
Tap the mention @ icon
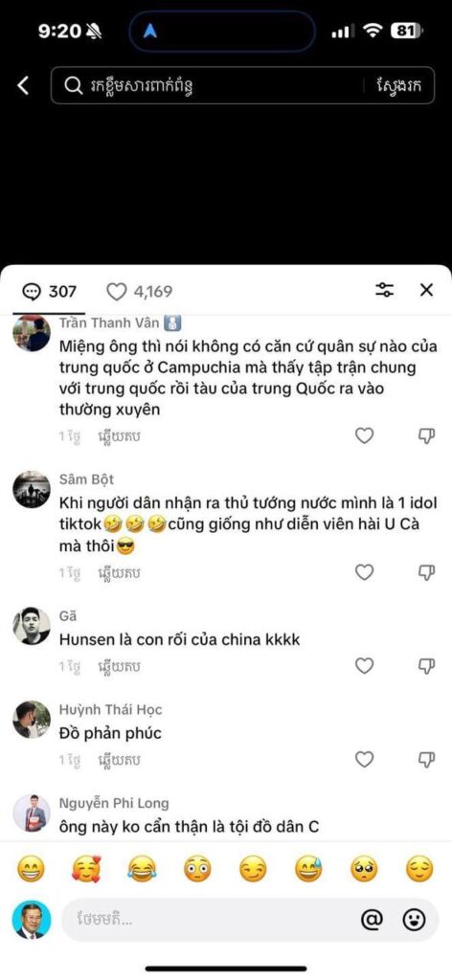(372, 919)
